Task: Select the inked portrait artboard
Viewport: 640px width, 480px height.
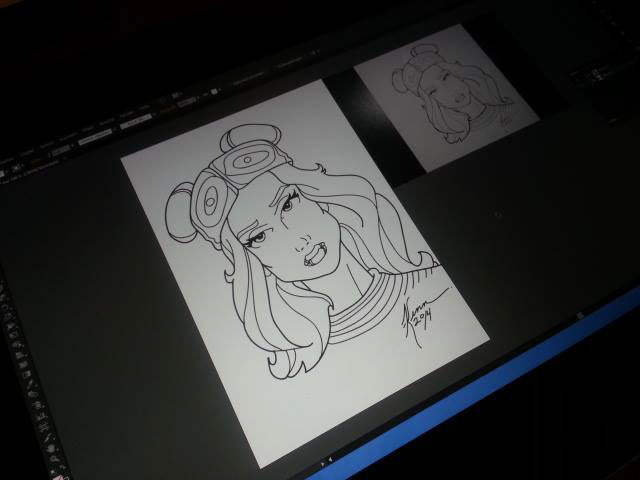Action: coord(305,273)
